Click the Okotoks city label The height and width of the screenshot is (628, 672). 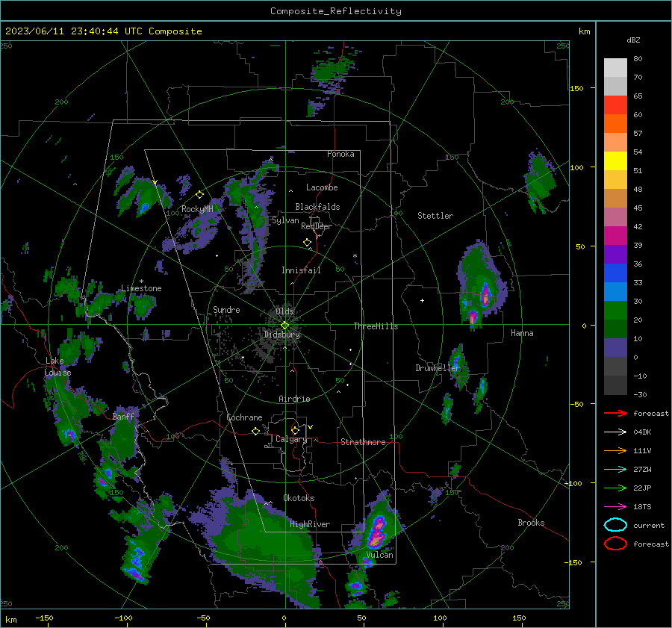299,498
